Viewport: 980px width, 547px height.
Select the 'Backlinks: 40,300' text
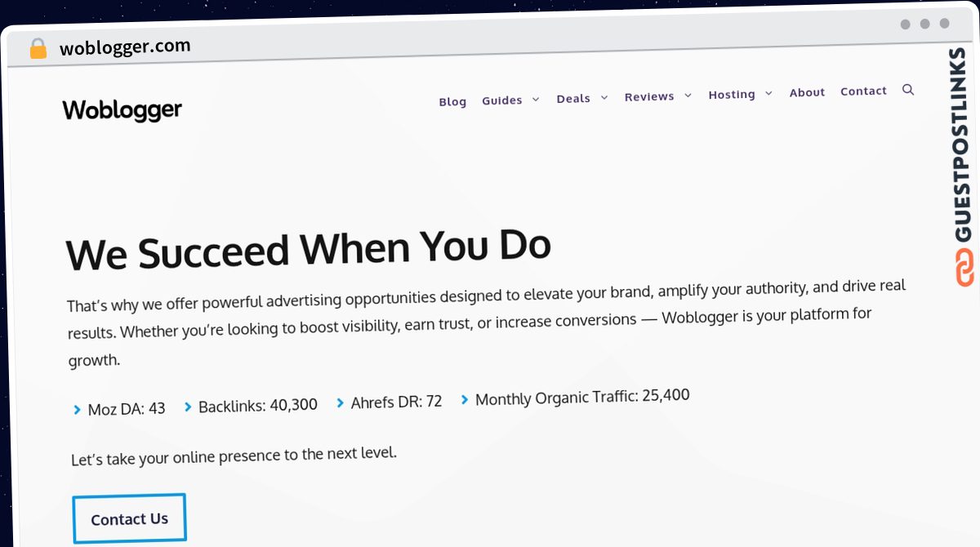click(x=258, y=405)
